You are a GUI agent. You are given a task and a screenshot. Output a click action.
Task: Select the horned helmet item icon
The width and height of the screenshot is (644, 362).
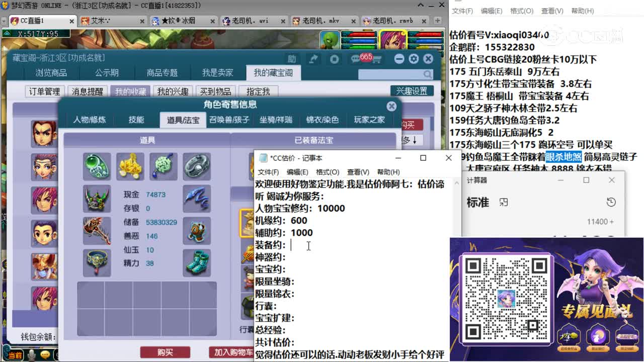click(96, 198)
